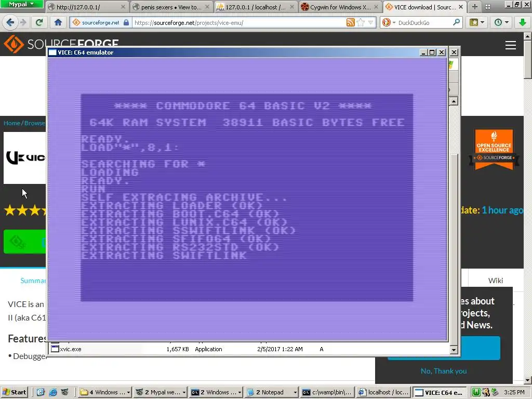Click the green W system tray icon
The image size is (532, 399).
(x=476, y=392)
